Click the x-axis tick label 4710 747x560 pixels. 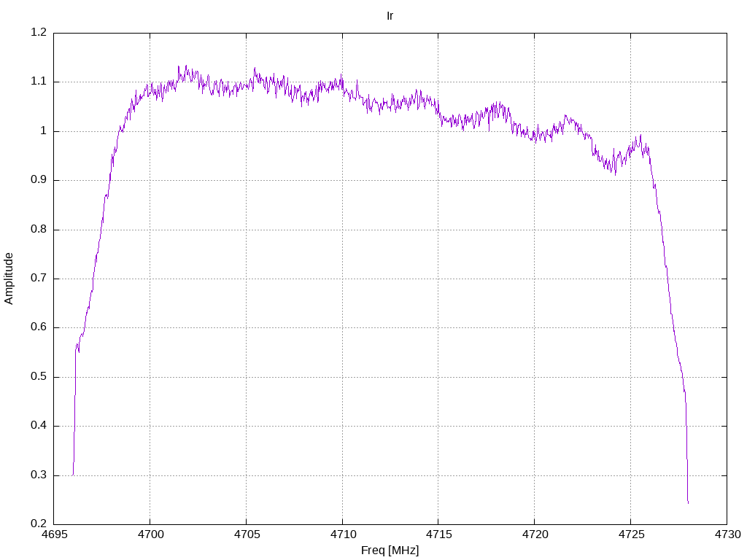[x=343, y=534]
